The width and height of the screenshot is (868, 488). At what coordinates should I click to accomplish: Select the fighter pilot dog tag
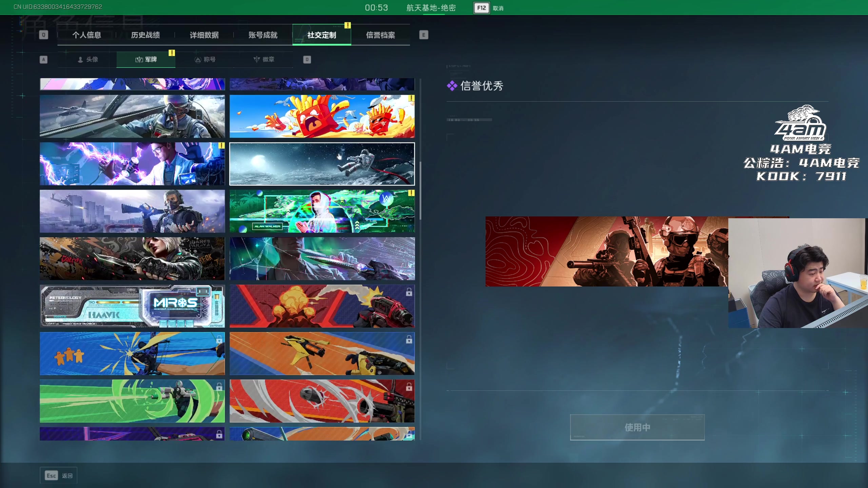tap(132, 116)
